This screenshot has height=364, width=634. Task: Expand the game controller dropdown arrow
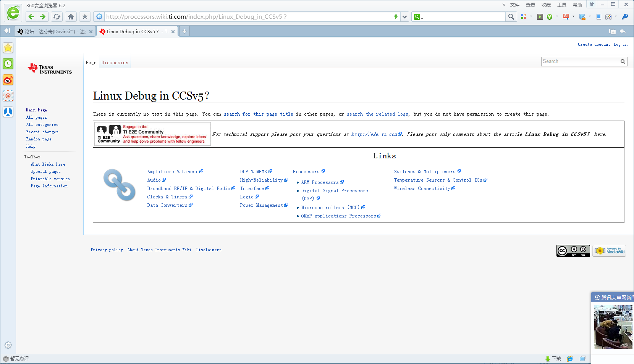coord(616,16)
